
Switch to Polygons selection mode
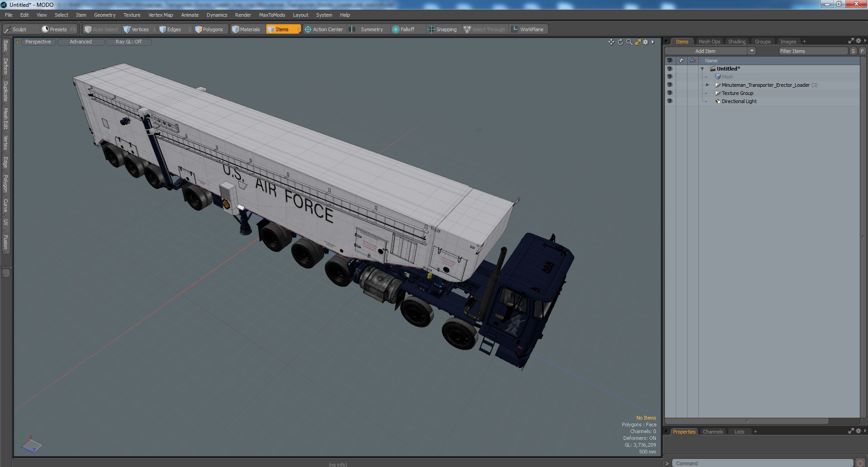[x=211, y=29]
